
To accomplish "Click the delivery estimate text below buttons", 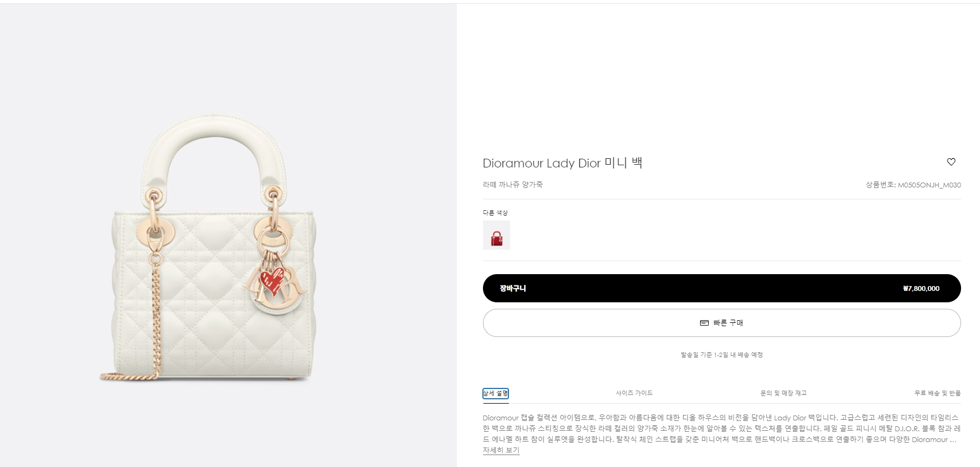I will pos(722,355).
